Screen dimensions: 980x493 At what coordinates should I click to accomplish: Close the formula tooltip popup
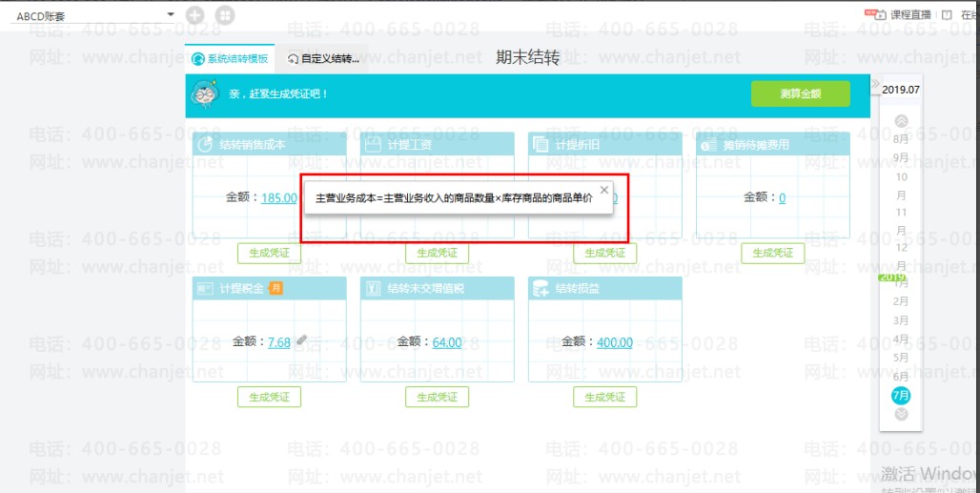point(603,190)
